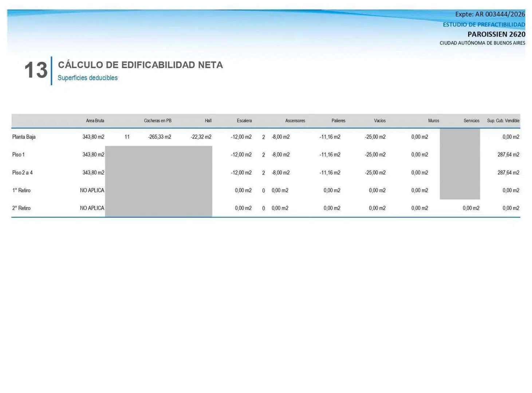The image size is (532, 393).
Task: Click 2° Retiro's Servicios '0,00 m2'
Action: pos(471,209)
